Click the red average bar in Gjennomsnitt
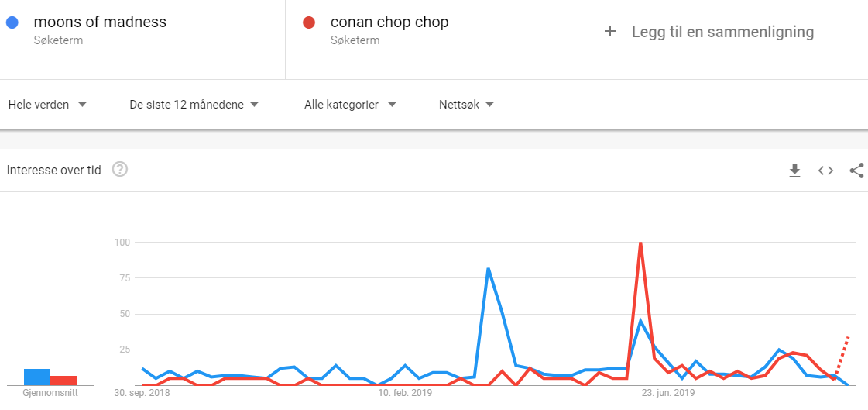 coord(63,381)
